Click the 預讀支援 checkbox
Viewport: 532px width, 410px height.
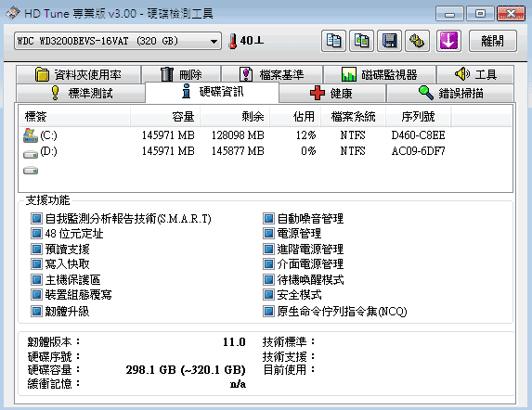(x=36, y=249)
